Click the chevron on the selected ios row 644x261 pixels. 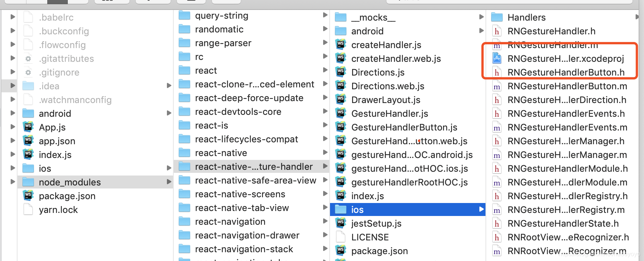(481, 209)
